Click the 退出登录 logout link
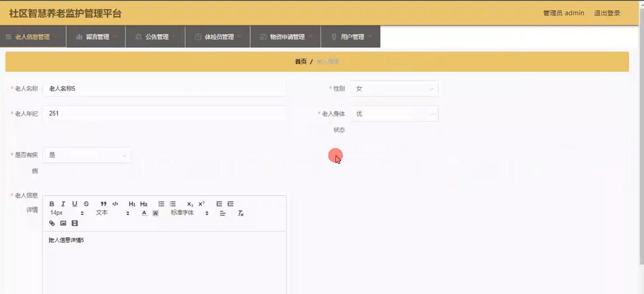Image resolution: width=644 pixels, height=294 pixels. (607, 13)
